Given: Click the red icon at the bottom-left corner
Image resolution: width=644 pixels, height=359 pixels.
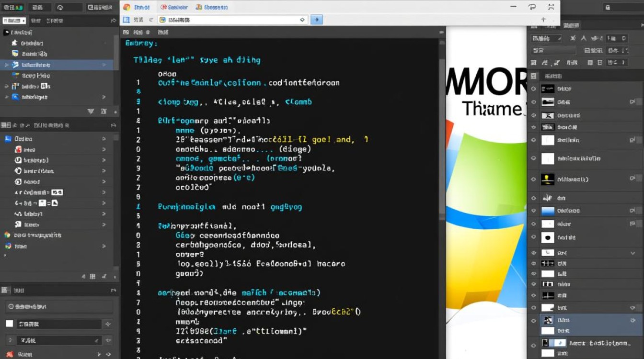Looking at the screenshot, I should point(8,354).
